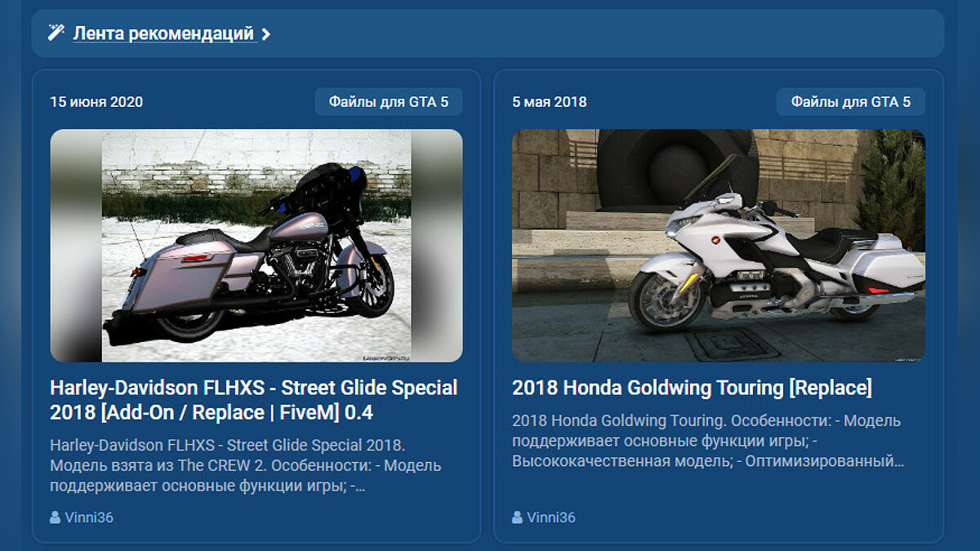Visit author Vinni36 profile under Honda post
Viewport: 980px width, 551px height.
click(551, 518)
